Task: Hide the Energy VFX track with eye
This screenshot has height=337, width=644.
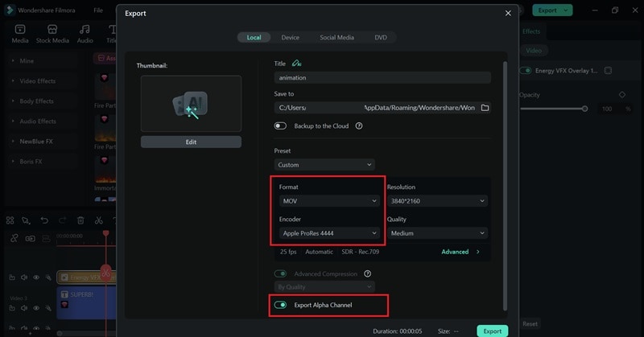Action: 36,277
